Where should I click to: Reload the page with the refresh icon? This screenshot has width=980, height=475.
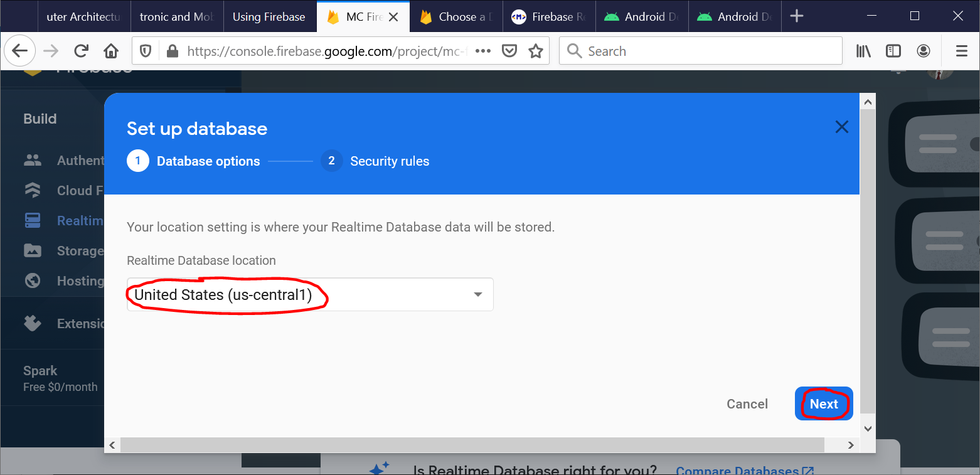pos(81,51)
